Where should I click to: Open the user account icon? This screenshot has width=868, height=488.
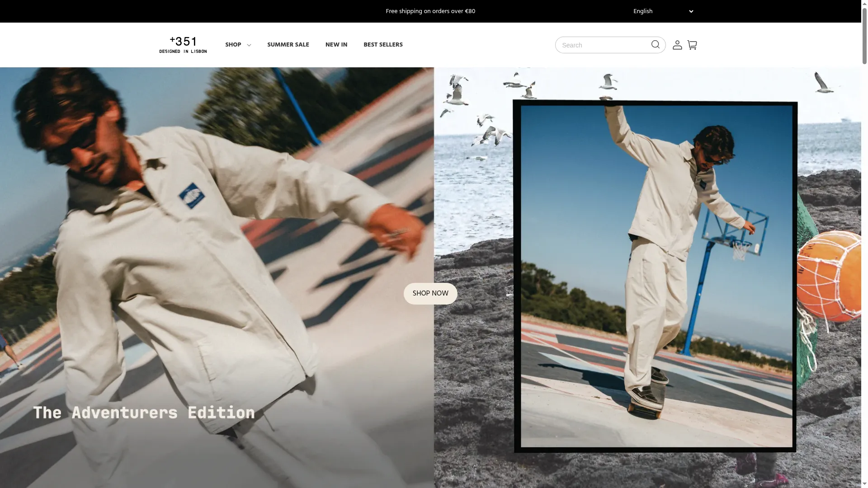[677, 45]
